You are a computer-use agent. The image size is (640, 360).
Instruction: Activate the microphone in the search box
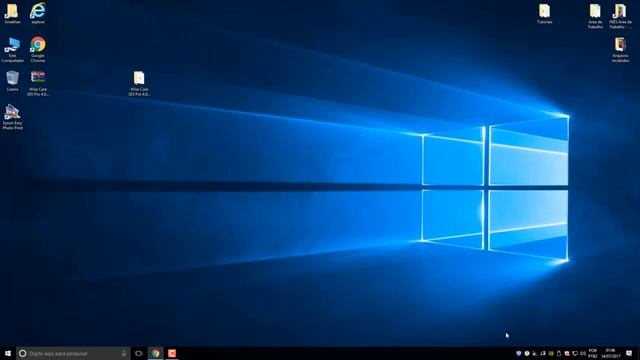coord(124,353)
